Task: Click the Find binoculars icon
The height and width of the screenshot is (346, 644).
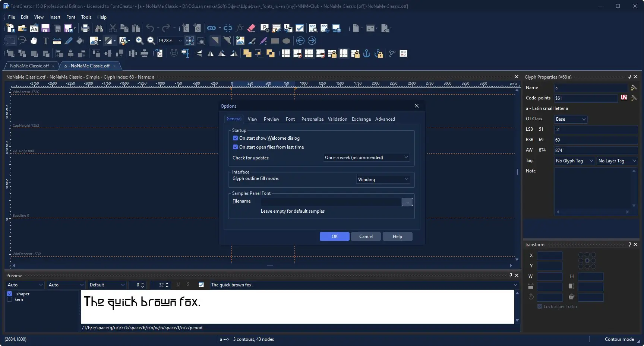Action: tap(99, 28)
